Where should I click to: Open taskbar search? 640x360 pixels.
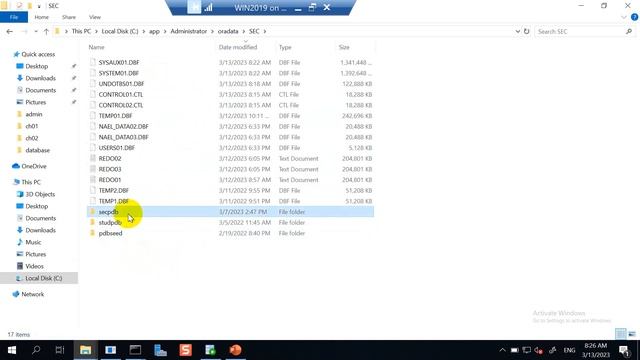(36, 350)
